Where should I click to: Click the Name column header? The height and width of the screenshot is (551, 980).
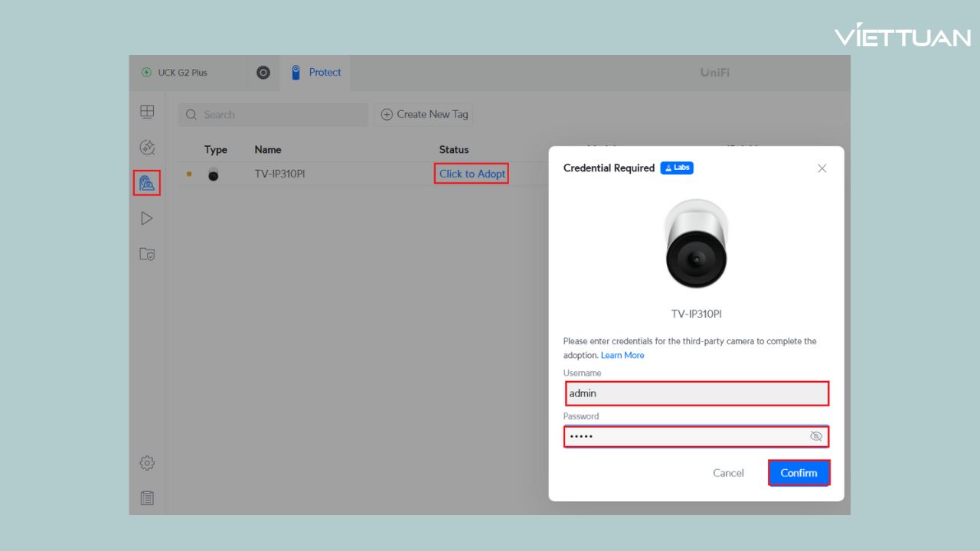coord(268,150)
